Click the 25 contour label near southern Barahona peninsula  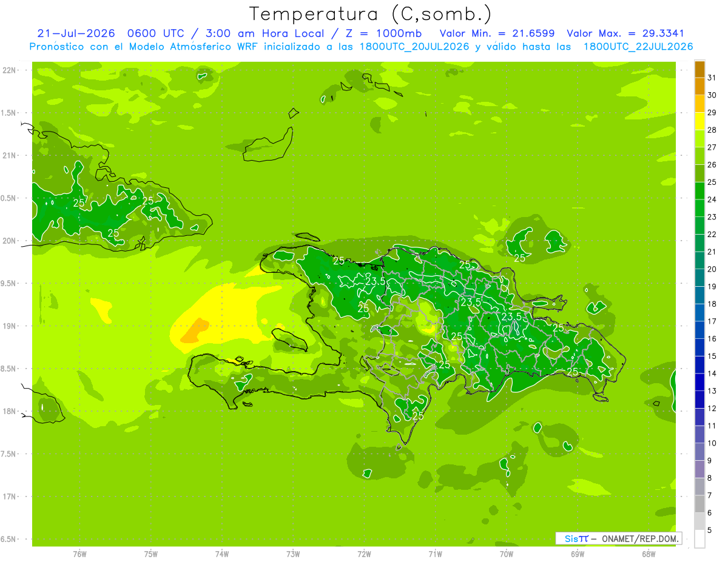418,415
